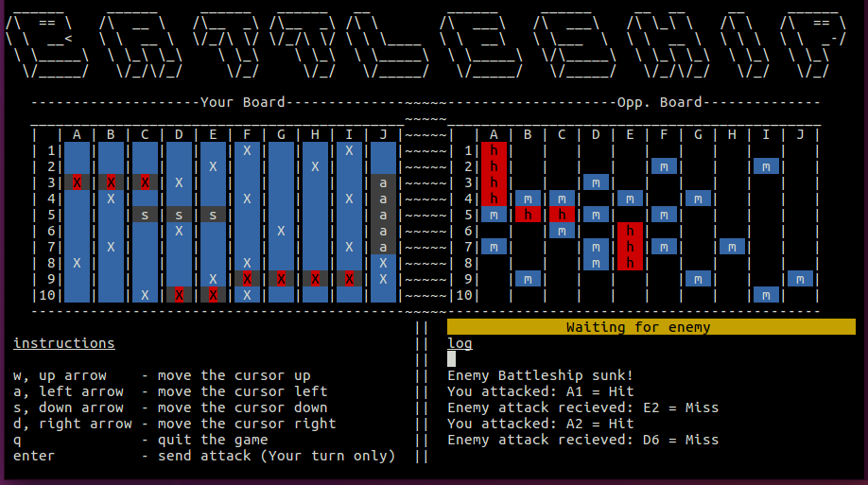Screen dimensions: 868x485
Task: Click the 'Opp. Board' title text
Action: click(x=659, y=102)
